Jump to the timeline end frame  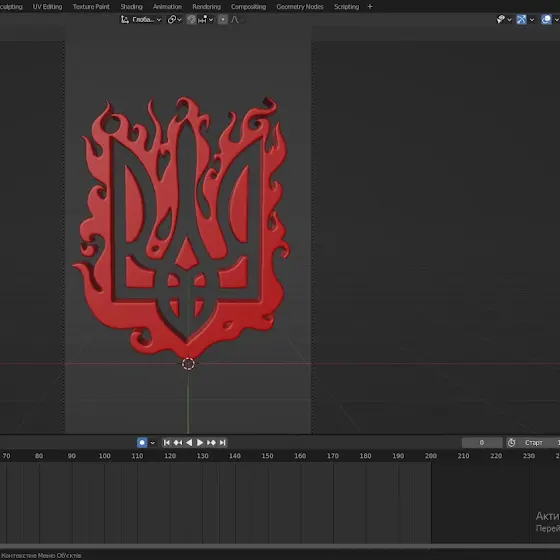click(222, 442)
